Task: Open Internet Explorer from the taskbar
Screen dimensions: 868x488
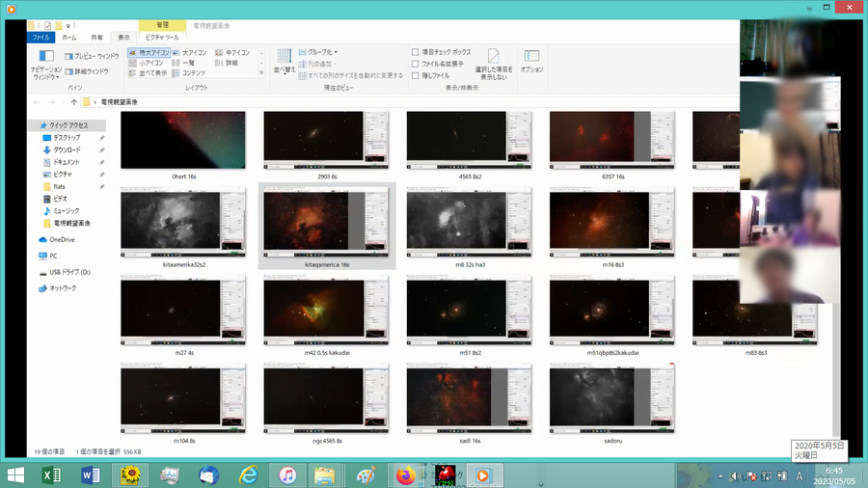Action: coord(249,475)
